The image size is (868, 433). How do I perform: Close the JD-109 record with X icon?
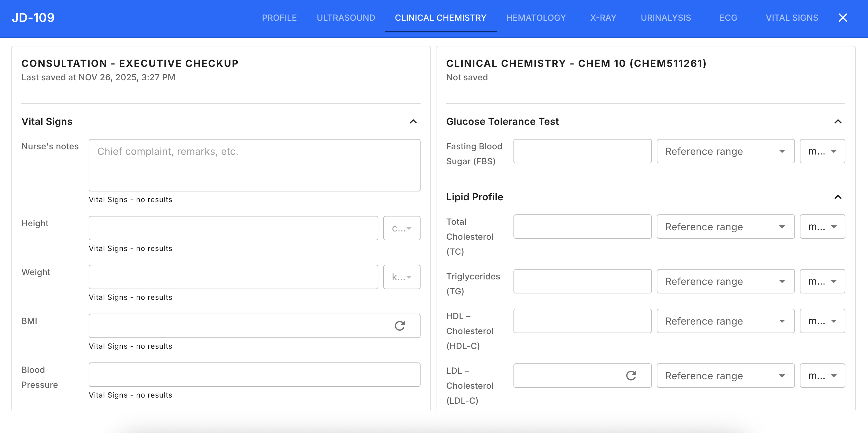pos(842,18)
